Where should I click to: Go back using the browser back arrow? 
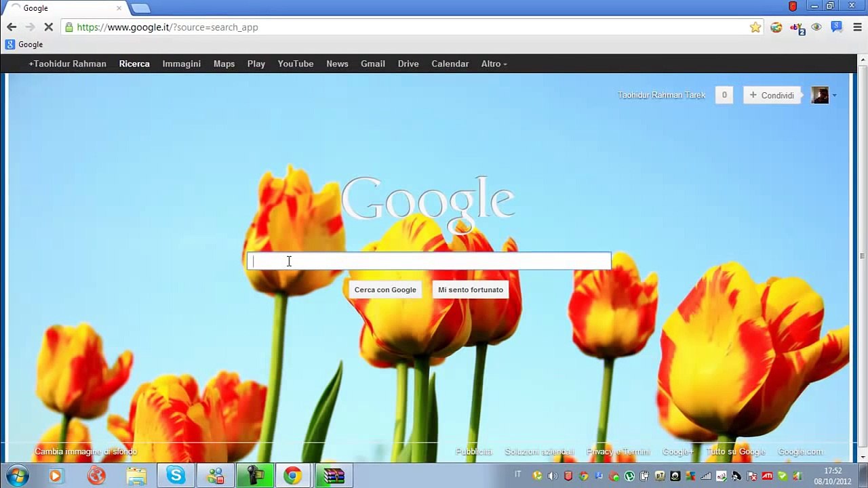click(12, 27)
